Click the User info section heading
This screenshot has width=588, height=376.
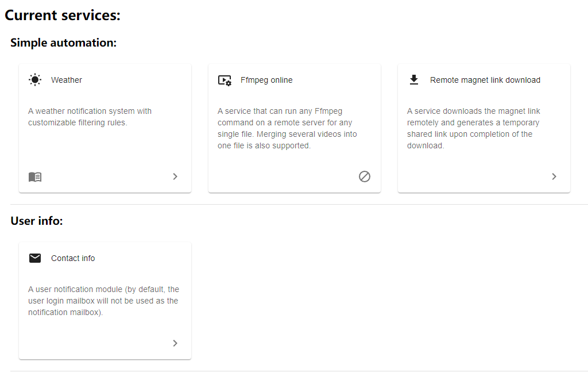tap(37, 221)
